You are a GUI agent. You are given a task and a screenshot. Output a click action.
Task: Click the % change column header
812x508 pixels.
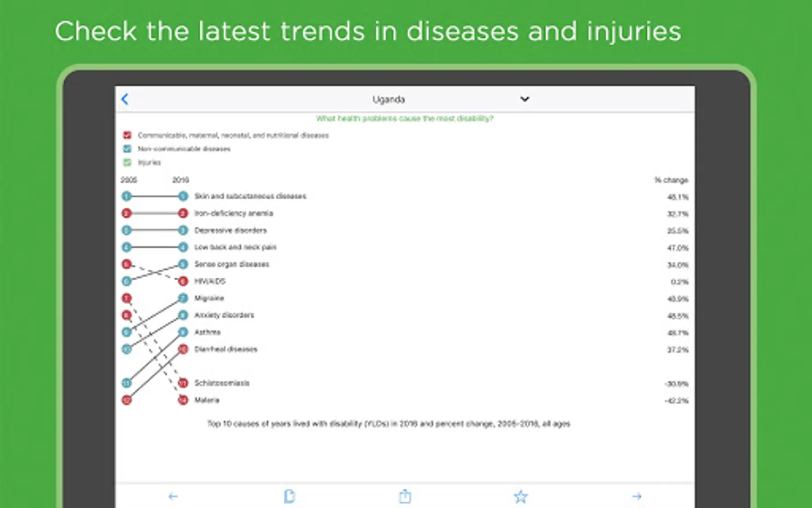click(x=671, y=179)
